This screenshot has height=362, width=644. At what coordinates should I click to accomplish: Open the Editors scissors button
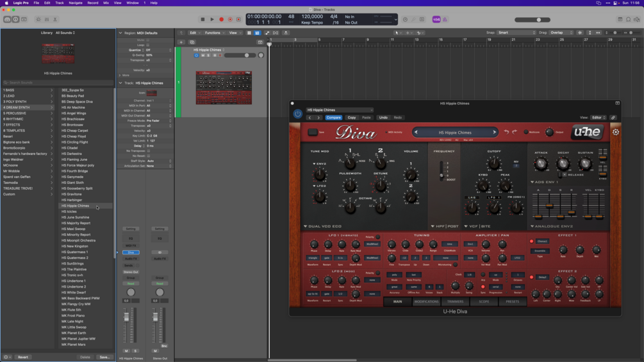[x=55, y=19]
